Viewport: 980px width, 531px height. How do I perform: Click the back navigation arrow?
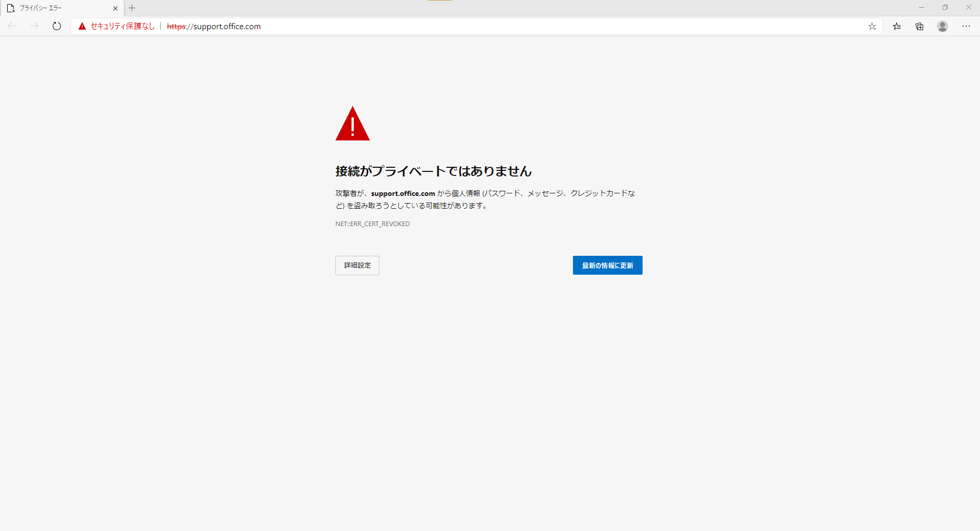point(12,26)
